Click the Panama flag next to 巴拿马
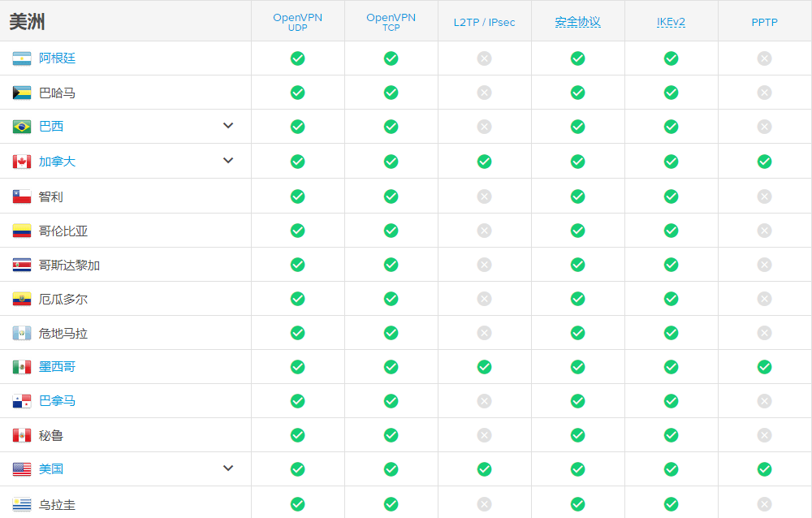This screenshot has width=812, height=518. 22,401
